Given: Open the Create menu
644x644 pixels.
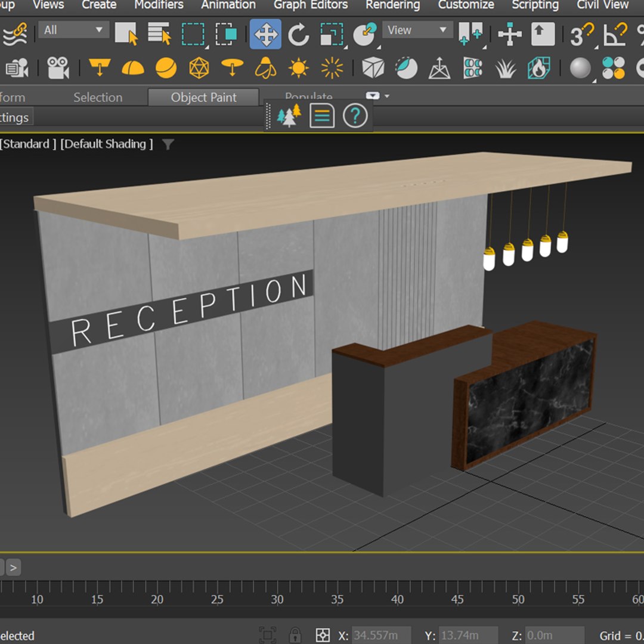Looking at the screenshot, I should pos(99,5).
